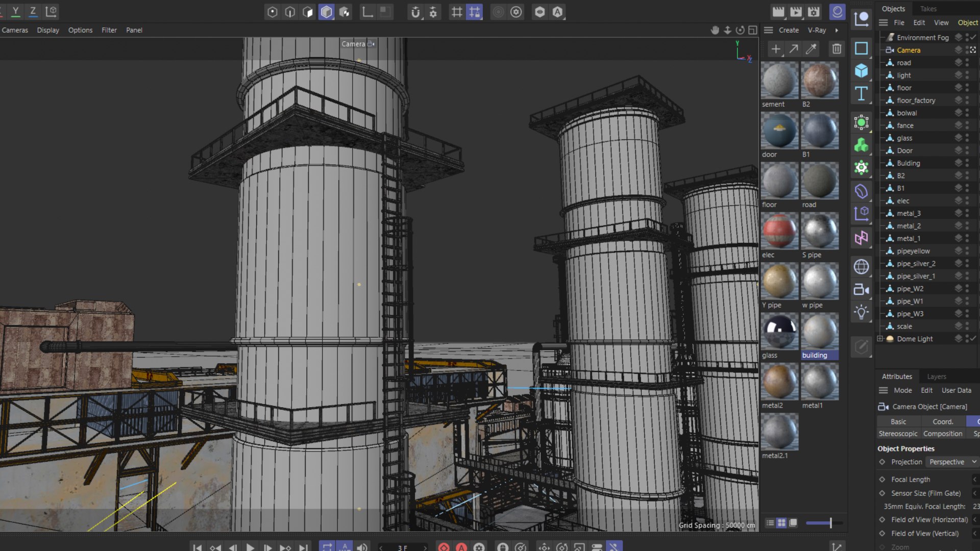
Task: Toggle Dome Light enable checkmark
Action: pos(973,339)
